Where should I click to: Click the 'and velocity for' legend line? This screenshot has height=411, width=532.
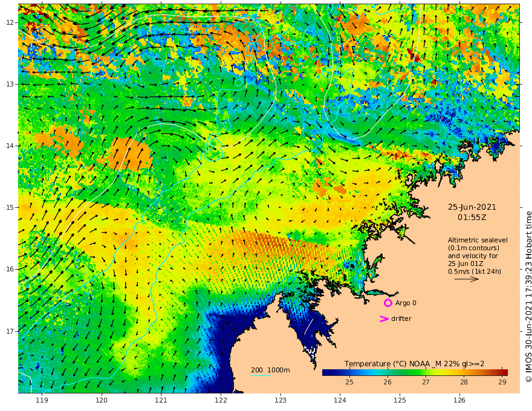pos(473,256)
